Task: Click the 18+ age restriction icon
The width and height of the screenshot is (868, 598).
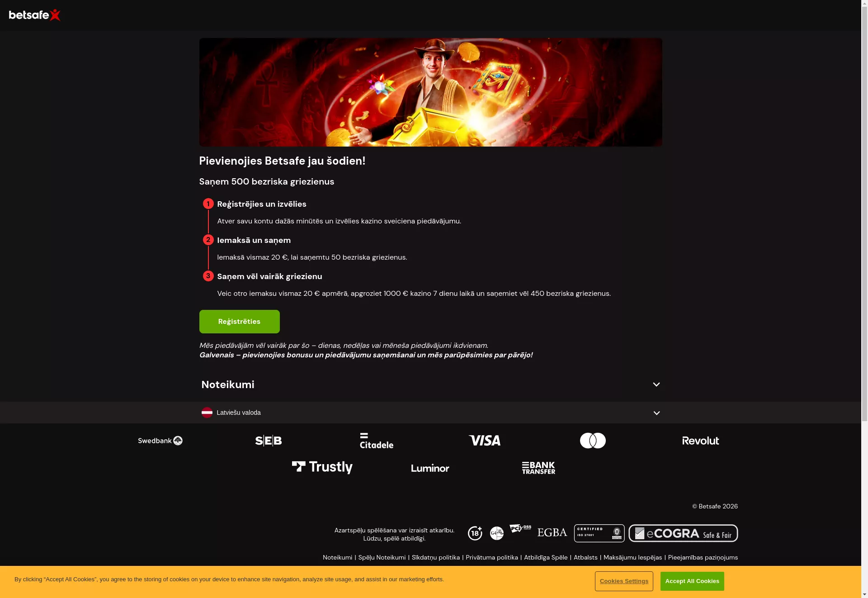Action: click(x=475, y=533)
